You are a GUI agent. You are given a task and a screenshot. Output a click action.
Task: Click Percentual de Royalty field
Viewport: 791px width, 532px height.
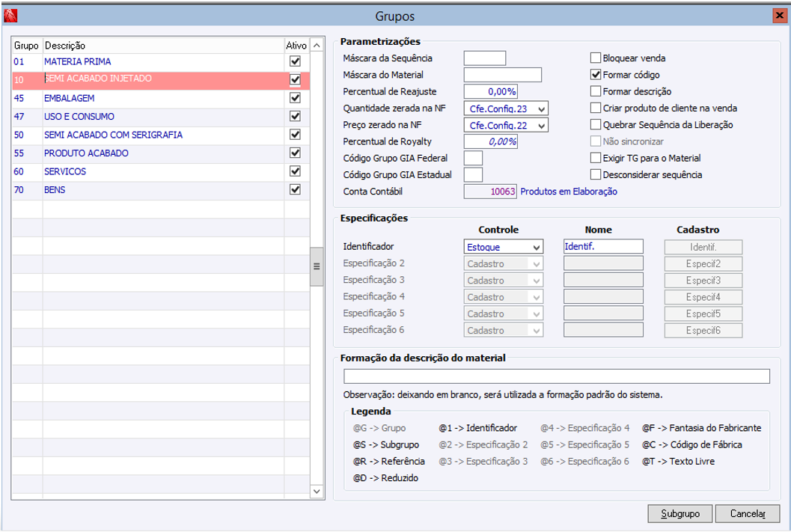pyautogui.click(x=491, y=141)
